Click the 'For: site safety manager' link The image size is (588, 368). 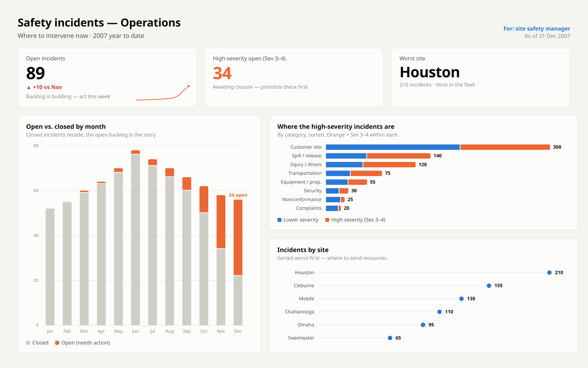tap(537, 29)
